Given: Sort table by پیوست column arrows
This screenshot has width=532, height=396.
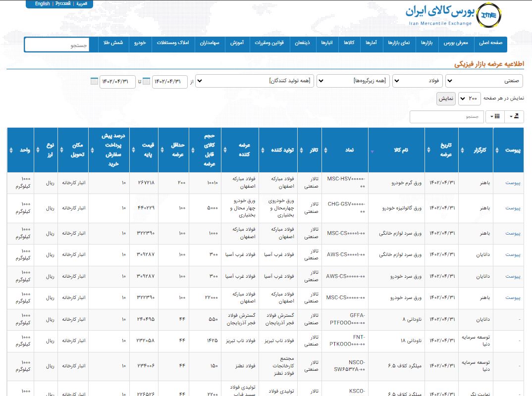Looking at the screenshot, I should coord(497,150).
